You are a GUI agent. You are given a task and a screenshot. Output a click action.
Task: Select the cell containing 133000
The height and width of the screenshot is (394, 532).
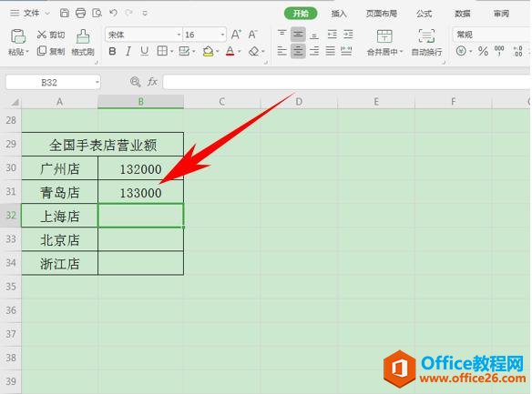[140, 192]
